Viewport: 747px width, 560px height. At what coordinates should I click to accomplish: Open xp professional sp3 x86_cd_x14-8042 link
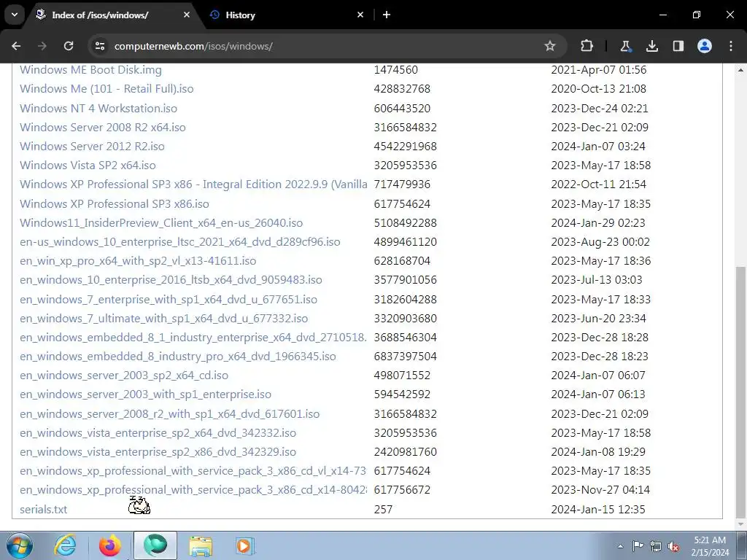(x=193, y=491)
